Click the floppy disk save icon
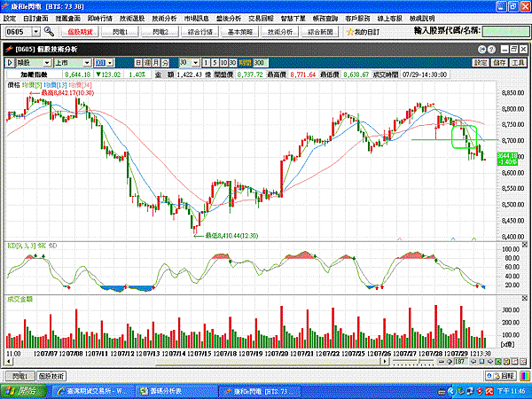This screenshot has width=532, height=399. [506, 362]
